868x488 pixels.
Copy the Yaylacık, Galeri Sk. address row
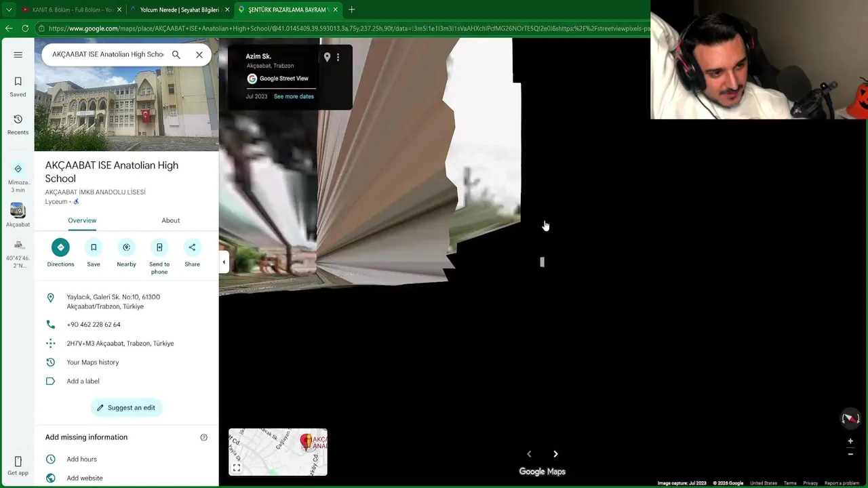point(127,302)
